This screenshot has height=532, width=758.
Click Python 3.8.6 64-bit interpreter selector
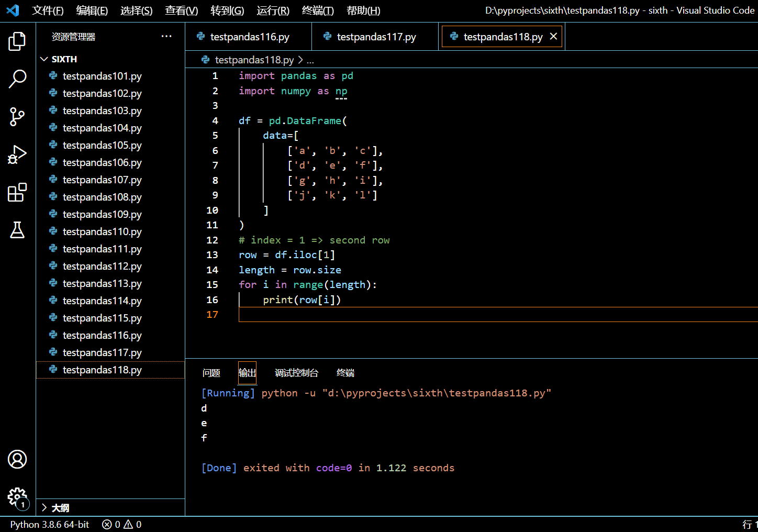(50, 524)
